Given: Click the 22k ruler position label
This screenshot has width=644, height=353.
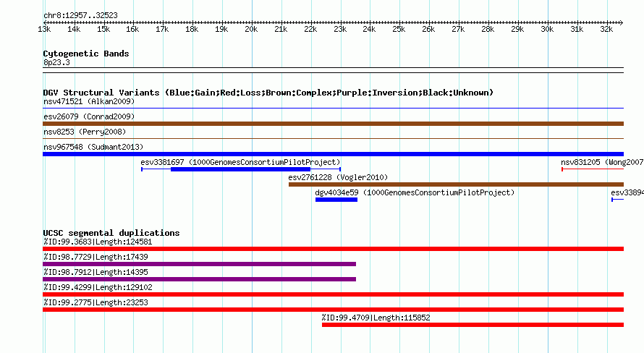Looking at the screenshot, I should 310,29.
